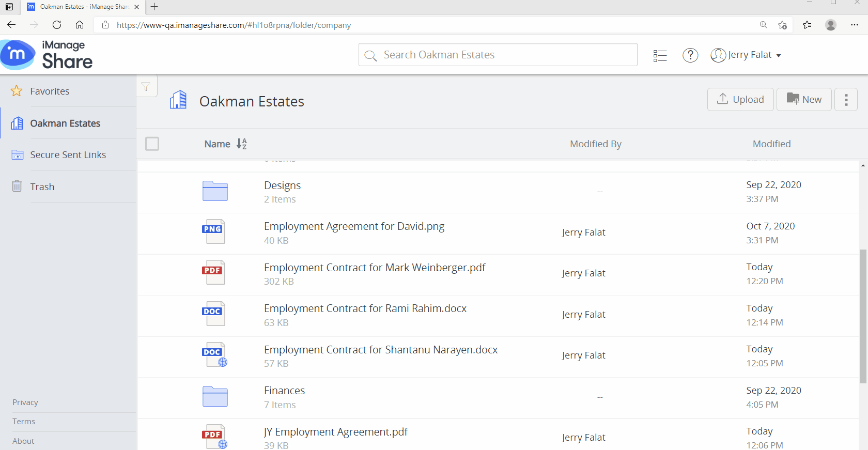Go to Favorites in sidebar
The image size is (868, 450).
50,91
